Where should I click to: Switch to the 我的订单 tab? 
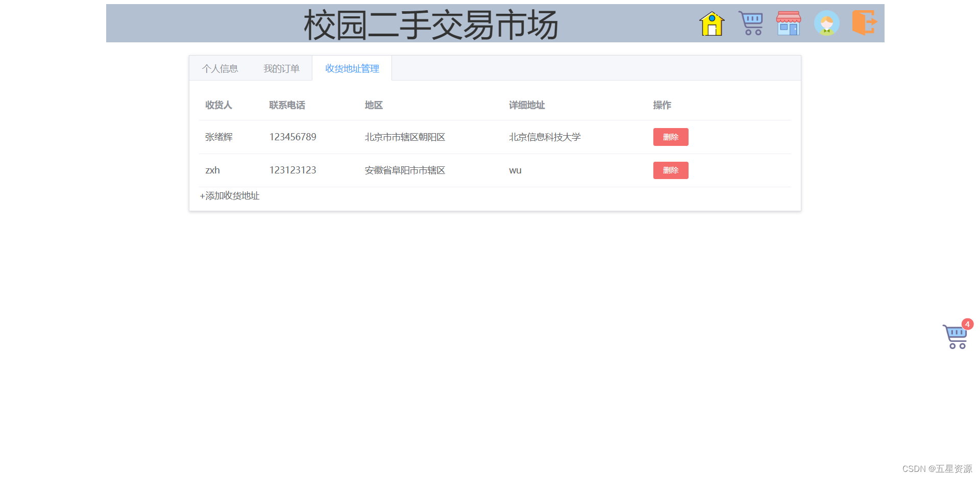[281, 68]
